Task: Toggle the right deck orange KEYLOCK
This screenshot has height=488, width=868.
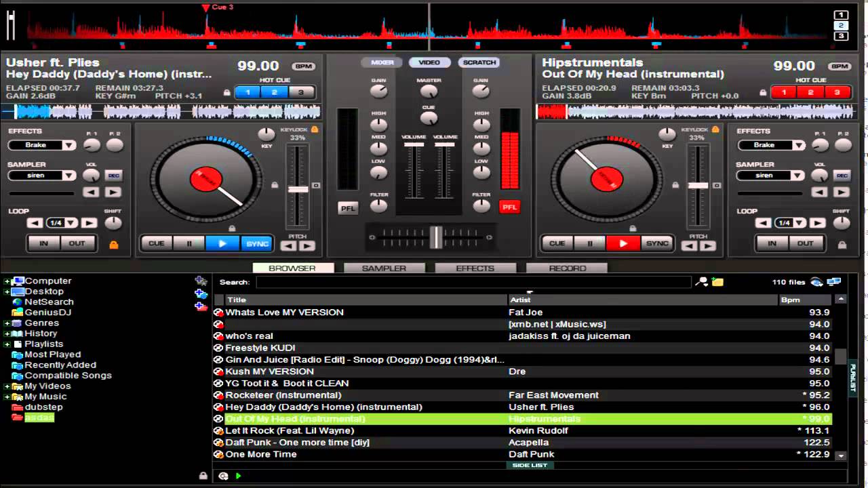Action: [x=715, y=129]
